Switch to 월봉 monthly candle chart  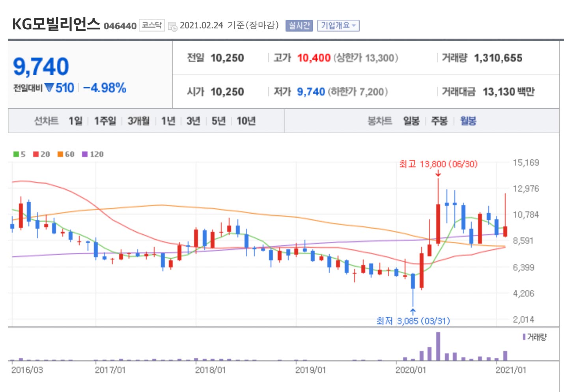click(468, 121)
